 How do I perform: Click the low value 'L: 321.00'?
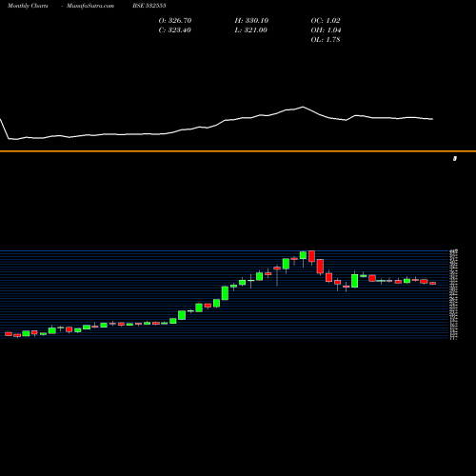pos(251,30)
